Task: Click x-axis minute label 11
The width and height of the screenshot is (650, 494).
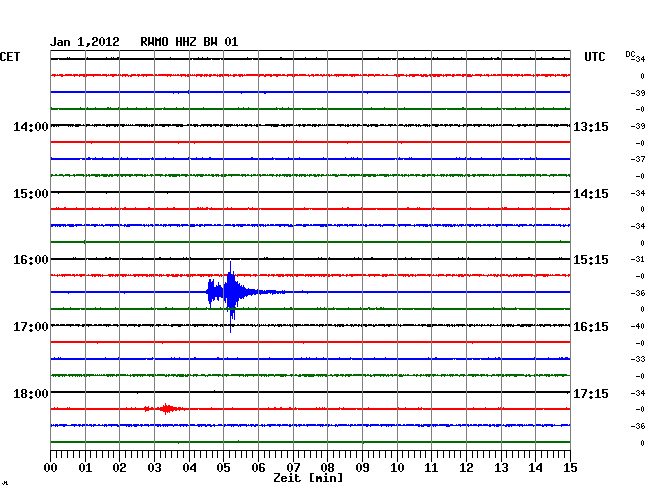Action: (x=431, y=468)
